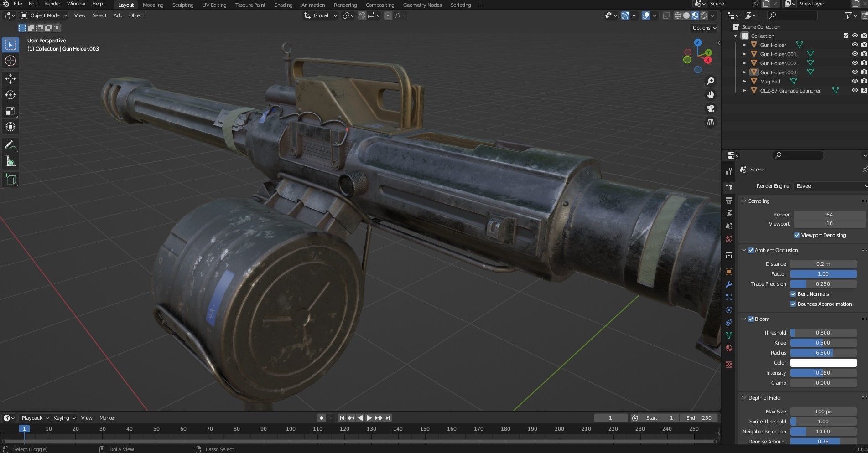
Task: Click the Bloom Color white swatch
Action: tap(823, 363)
